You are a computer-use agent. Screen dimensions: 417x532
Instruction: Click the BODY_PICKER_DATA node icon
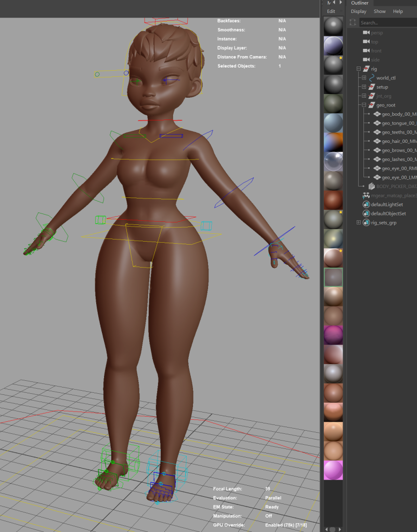click(x=371, y=186)
